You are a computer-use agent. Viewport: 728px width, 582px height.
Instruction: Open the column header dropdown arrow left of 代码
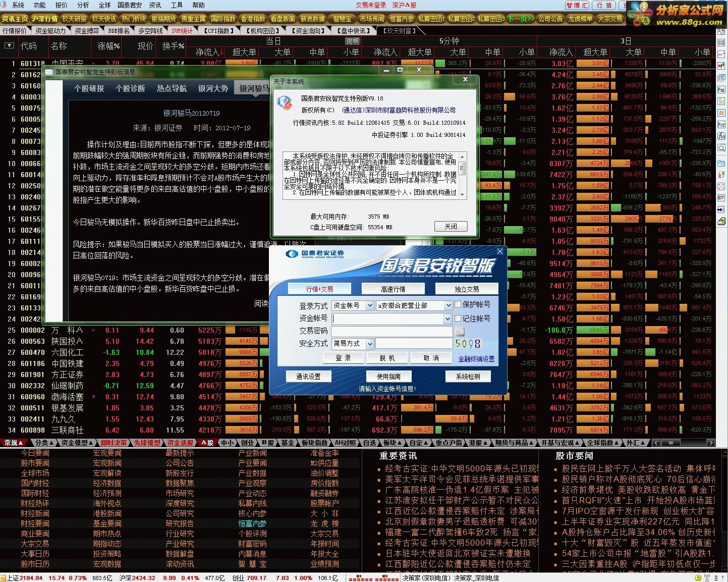[x=9, y=45]
